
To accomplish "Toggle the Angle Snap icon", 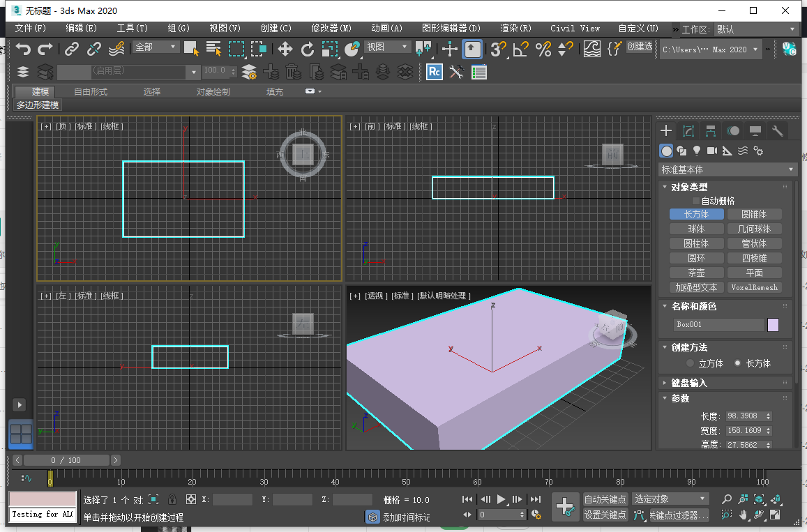I will point(521,49).
